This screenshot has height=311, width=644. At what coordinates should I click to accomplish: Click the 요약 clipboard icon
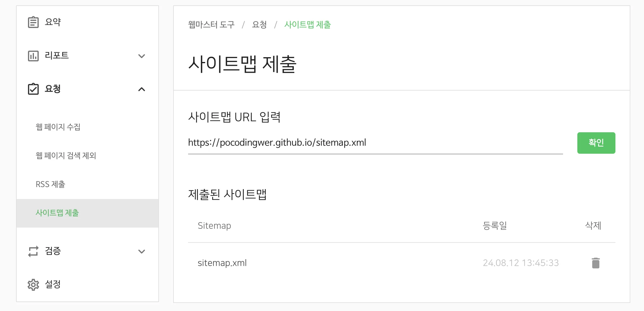33,22
